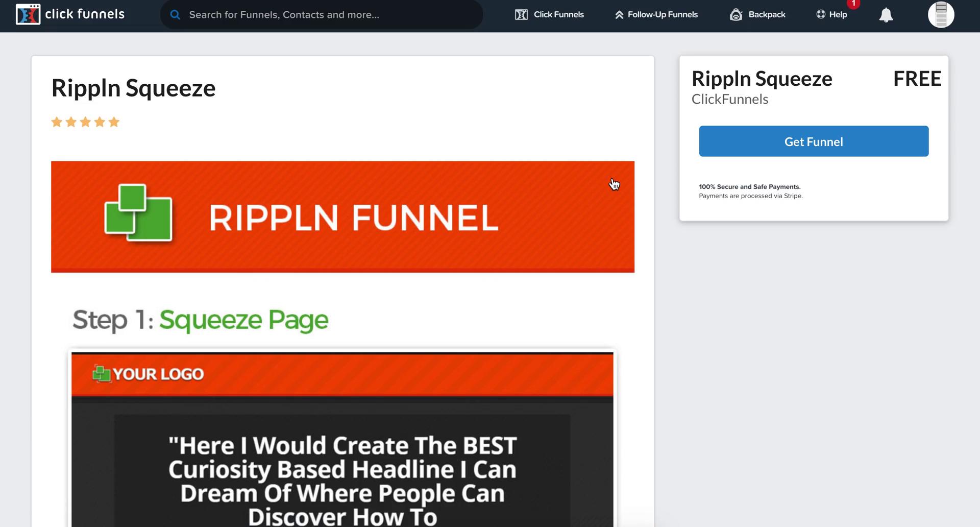Open the ClickFunnels logo home link
Image resolution: width=980 pixels, height=527 pixels.
pos(70,14)
